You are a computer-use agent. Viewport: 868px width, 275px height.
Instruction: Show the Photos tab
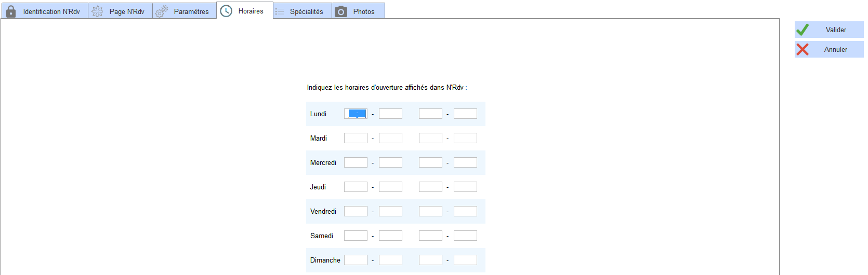[359, 11]
